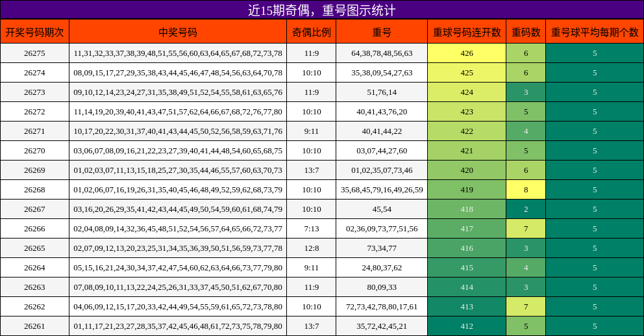Click the 7:13 ratio in row 26266
This screenshot has height=336, width=644.
click(x=312, y=229)
